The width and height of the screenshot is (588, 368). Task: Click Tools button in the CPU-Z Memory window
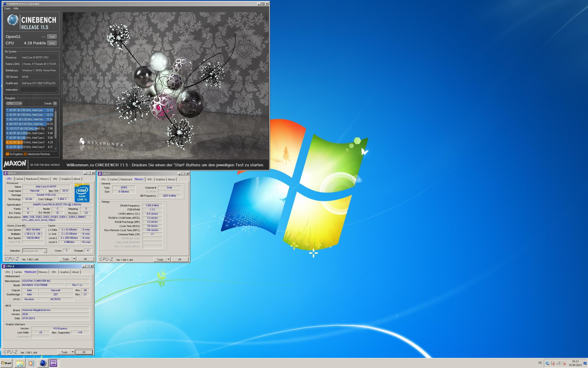160,259
